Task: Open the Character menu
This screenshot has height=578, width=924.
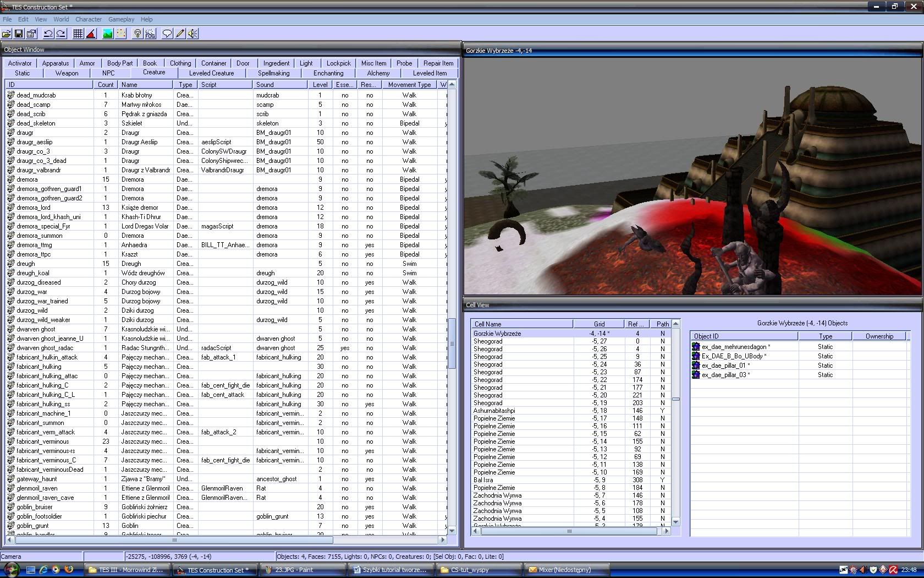Action: 89,19
